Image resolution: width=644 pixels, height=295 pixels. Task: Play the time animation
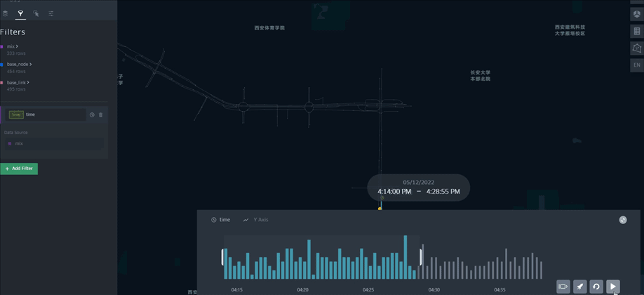pos(613,287)
